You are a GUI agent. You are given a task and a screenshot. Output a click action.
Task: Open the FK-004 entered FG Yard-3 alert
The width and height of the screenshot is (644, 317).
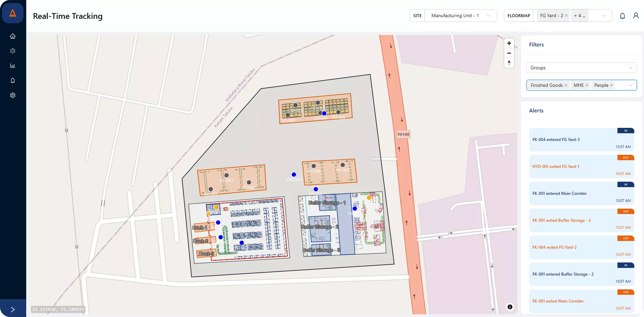(582, 139)
